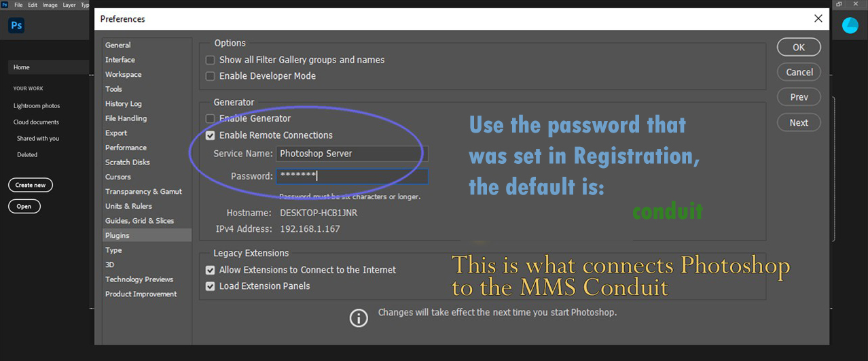Open the Layer menu
Image resolution: width=868 pixels, height=361 pixels.
69,5
